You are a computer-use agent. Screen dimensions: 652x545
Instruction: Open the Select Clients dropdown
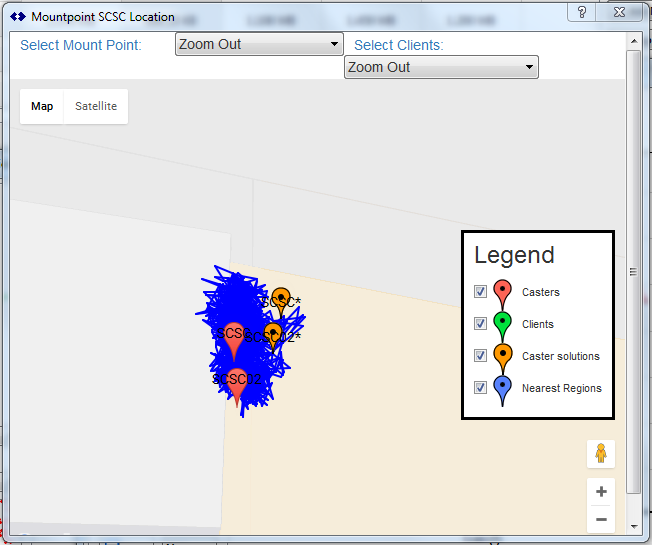441,67
